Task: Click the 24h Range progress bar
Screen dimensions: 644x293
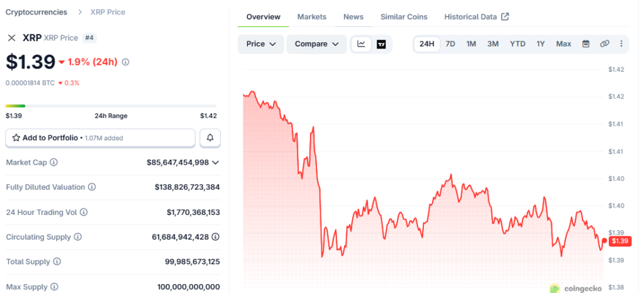Action: click(x=111, y=106)
